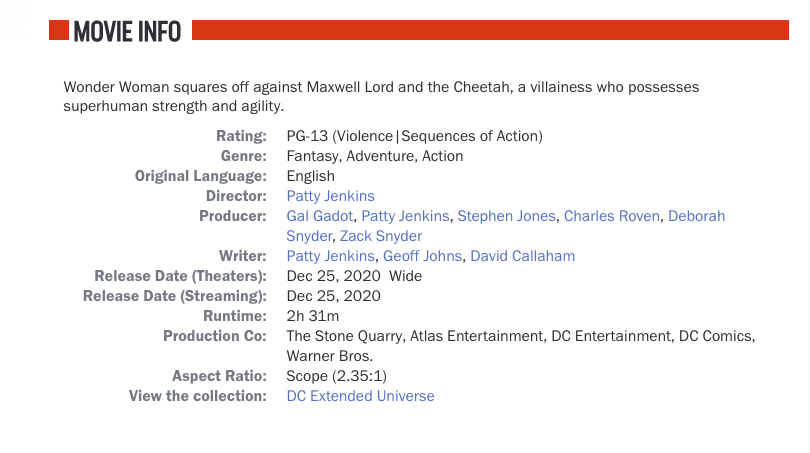Viewport: 810px width, 453px height.
Task: Click the Production Co label
Action: (215, 336)
